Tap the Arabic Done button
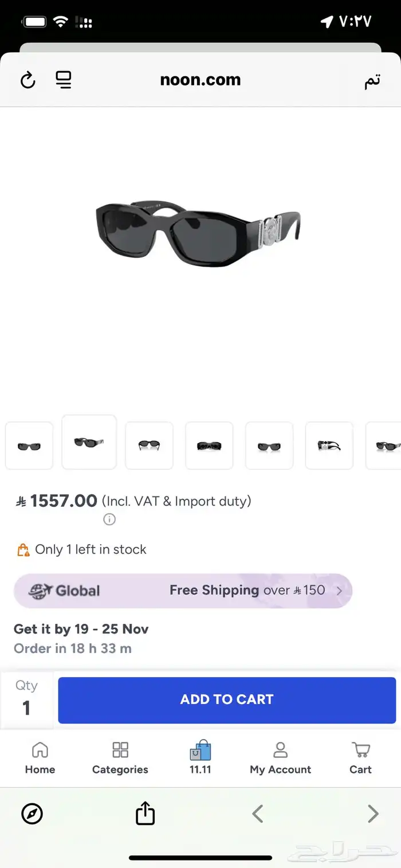This screenshot has height=868, width=401. point(372,81)
